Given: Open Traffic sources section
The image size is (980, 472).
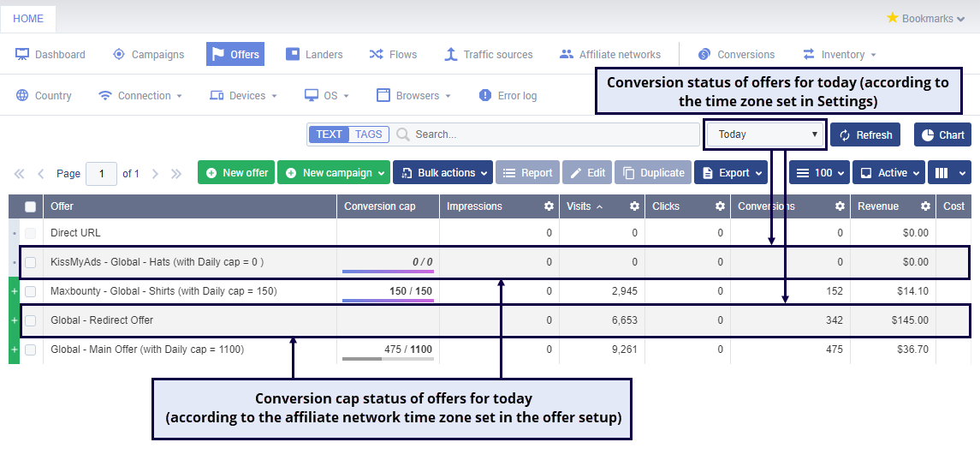Looking at the screenshot, I should click(488, 54).
